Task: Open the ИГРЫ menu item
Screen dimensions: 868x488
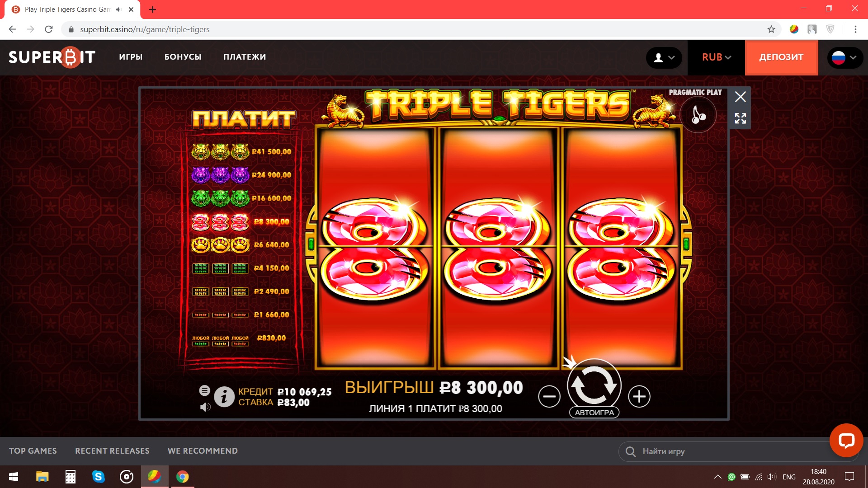Action: coord(131,57)
